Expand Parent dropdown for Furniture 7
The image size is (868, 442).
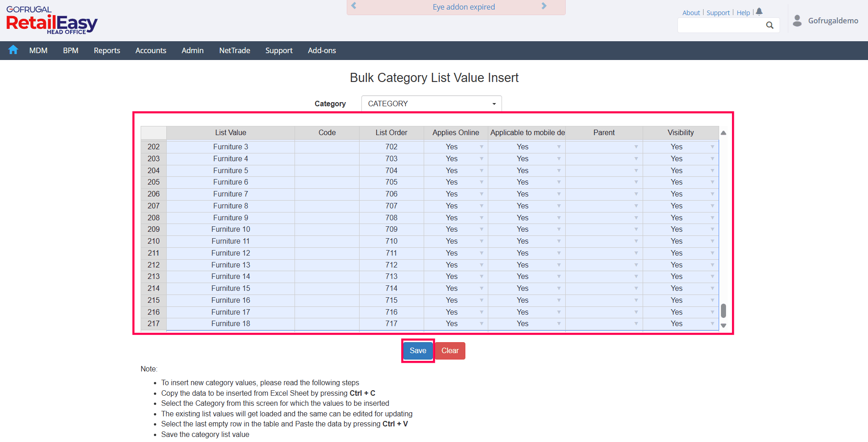click(636, 194)
